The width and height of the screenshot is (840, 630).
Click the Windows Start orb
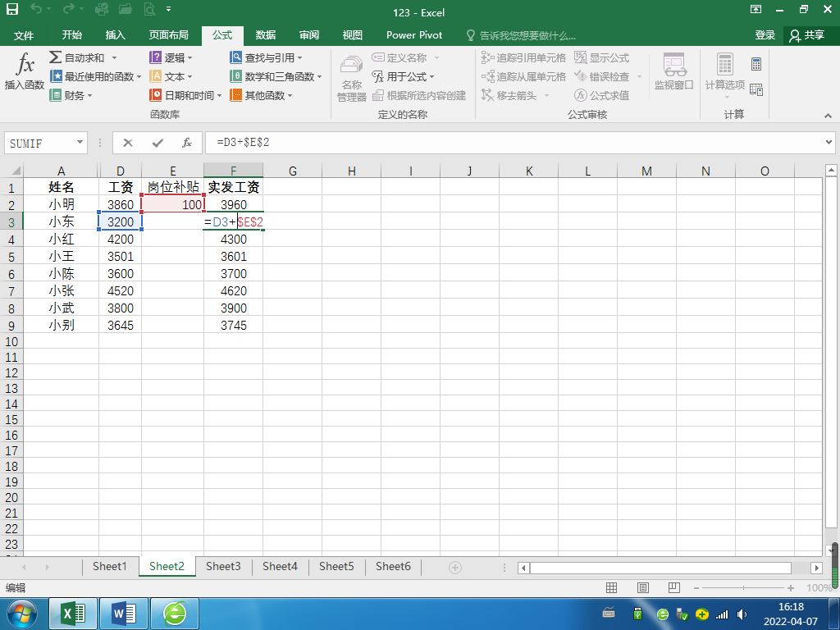point(22,614)
